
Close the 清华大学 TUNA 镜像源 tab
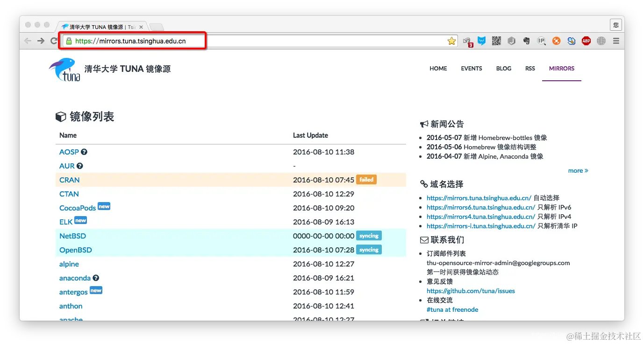point(141,27)
